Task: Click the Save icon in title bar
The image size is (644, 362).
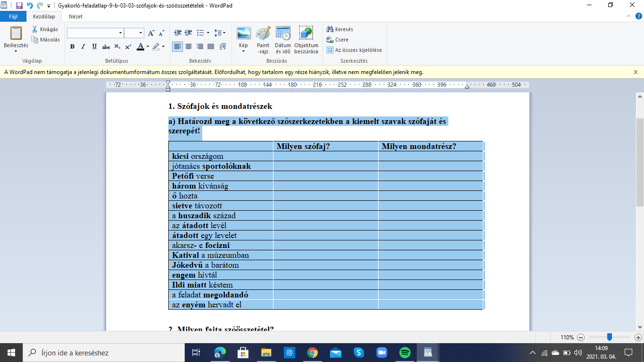Action: pos(19,5)
